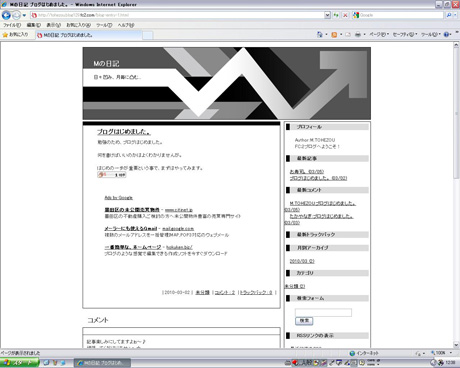The height and width of the screenshot is (368, 460).
Task: Click the 入般 IME input mode indicator
Action: point(307,363)
